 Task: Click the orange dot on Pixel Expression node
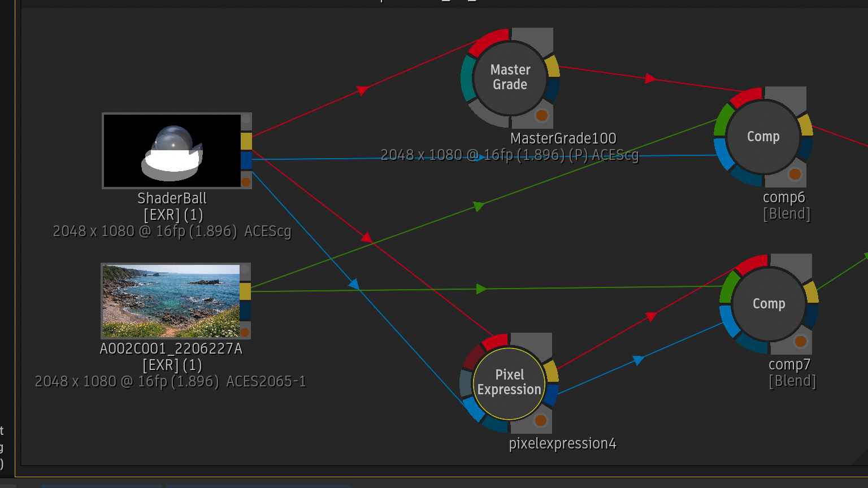point(540,420)
